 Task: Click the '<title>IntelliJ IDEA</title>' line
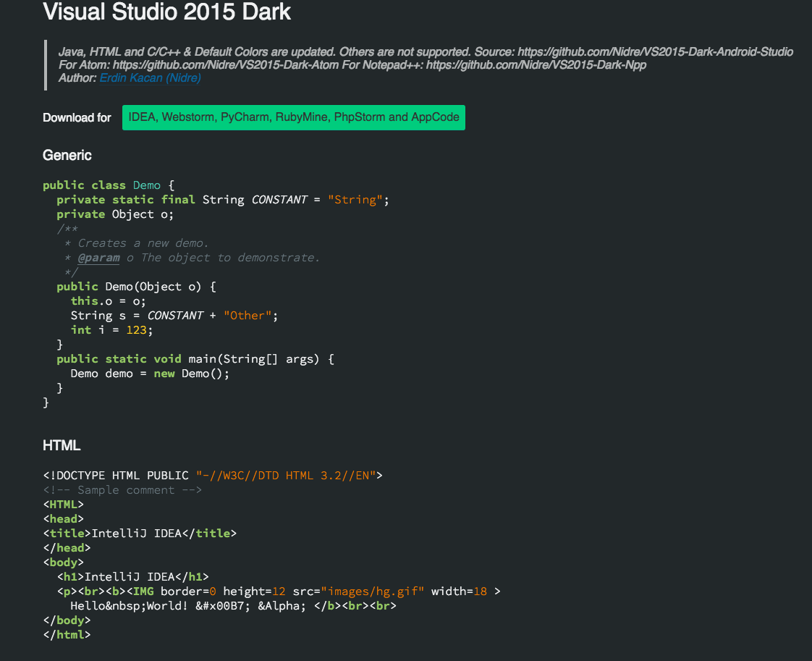[x=140, y=534]
